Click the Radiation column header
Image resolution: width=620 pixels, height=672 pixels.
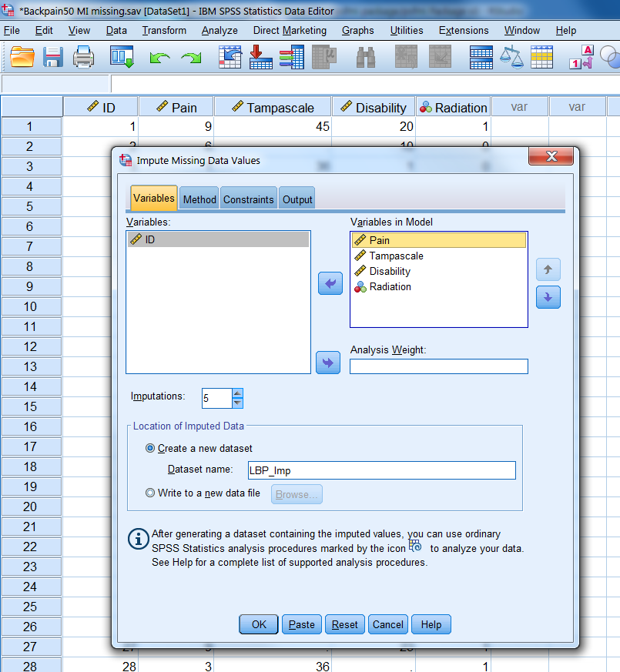click(454, 107)
